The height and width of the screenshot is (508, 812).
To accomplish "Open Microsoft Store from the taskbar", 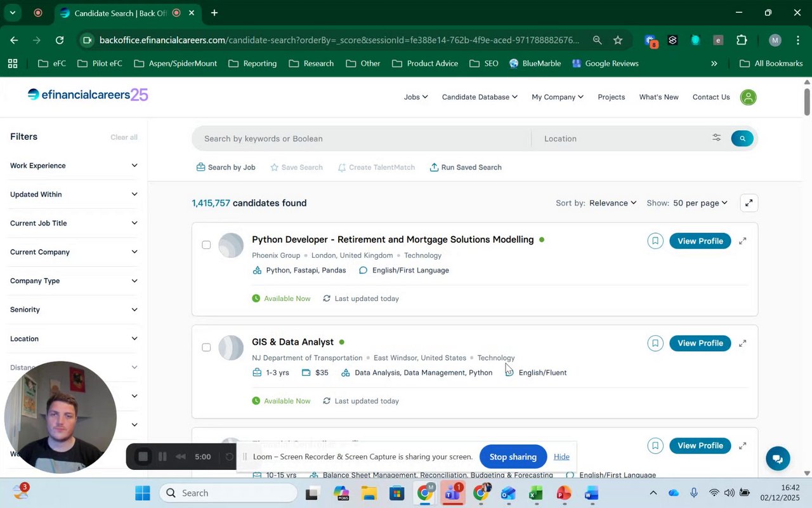I will [x=397, y=493].
